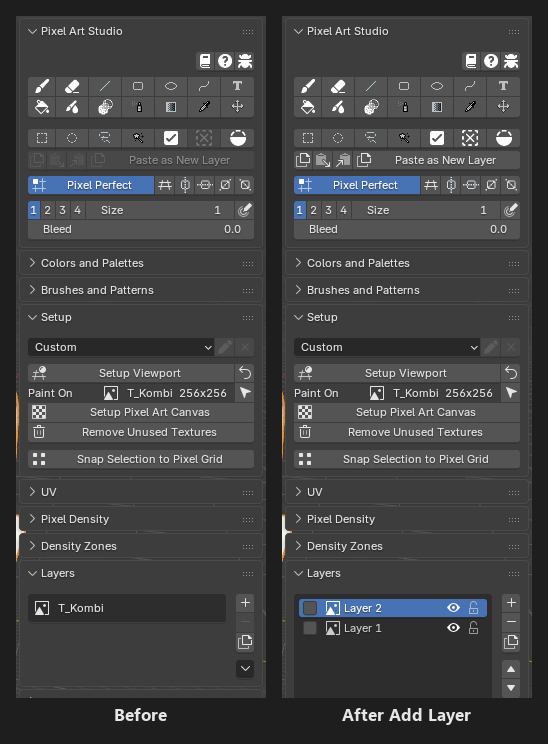Toggle the lock on Layer 1
Viewport: 548px width, 744px height.
pos(473,628)
